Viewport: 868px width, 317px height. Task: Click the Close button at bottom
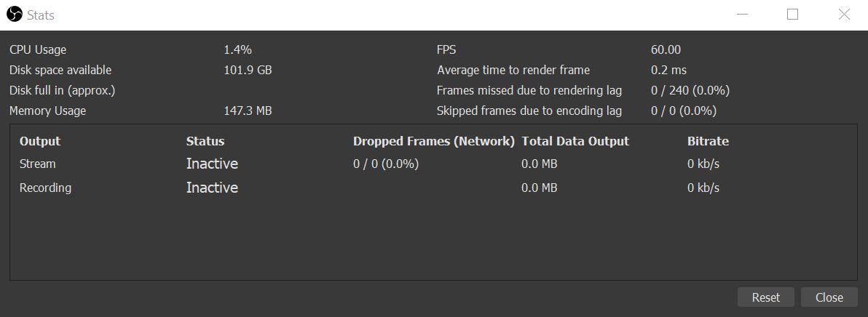point(829,297)
